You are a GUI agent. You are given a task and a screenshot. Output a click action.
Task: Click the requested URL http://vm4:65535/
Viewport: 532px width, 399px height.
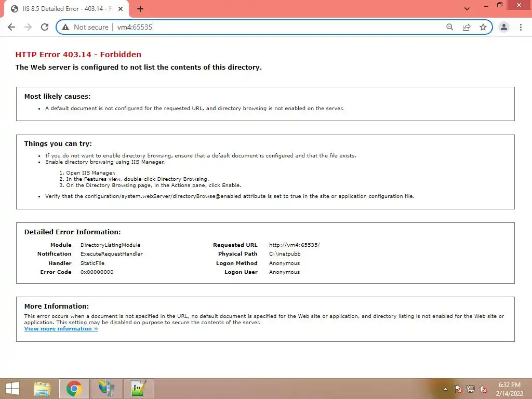point(295,245)
